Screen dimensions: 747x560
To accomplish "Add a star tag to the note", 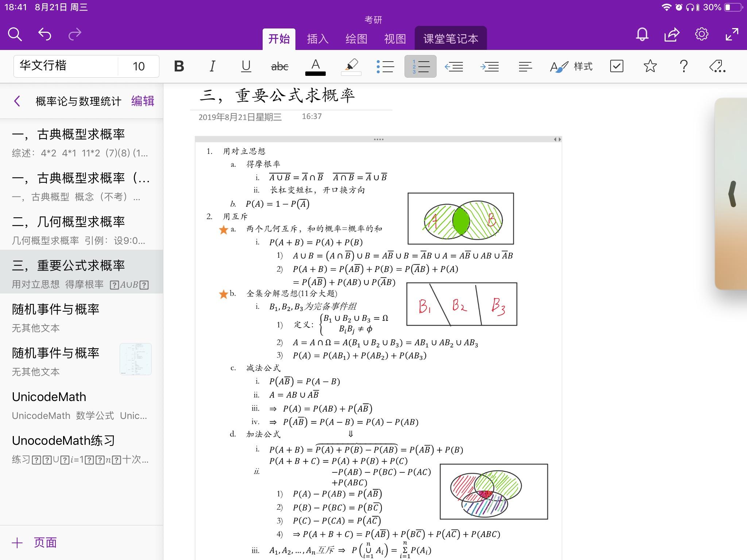I will pos(650,66).
